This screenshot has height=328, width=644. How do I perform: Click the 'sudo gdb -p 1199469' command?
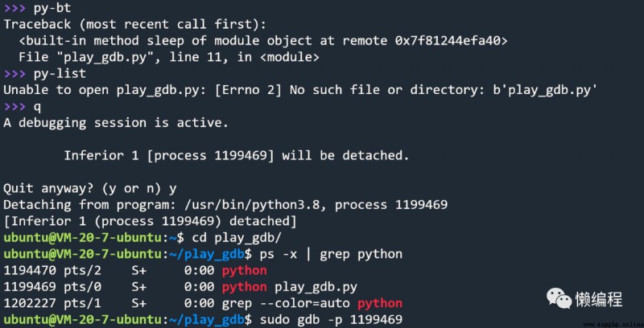[331, 319]
